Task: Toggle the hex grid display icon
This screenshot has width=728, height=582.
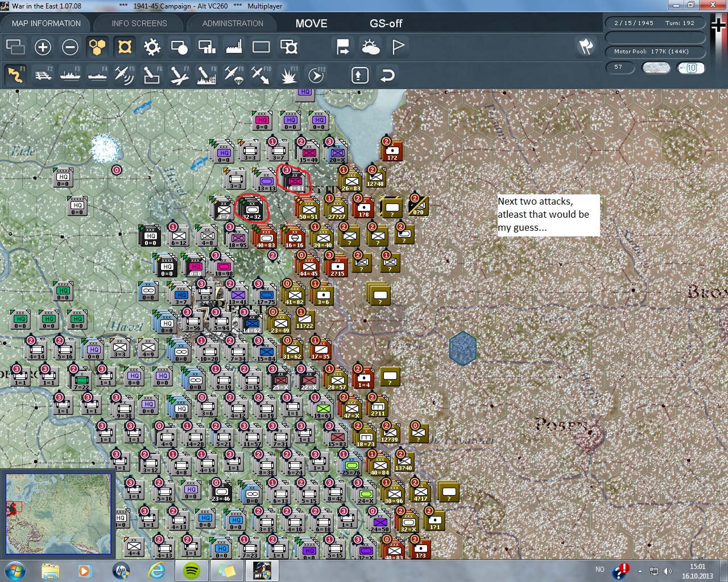Action: pos(97,47)
